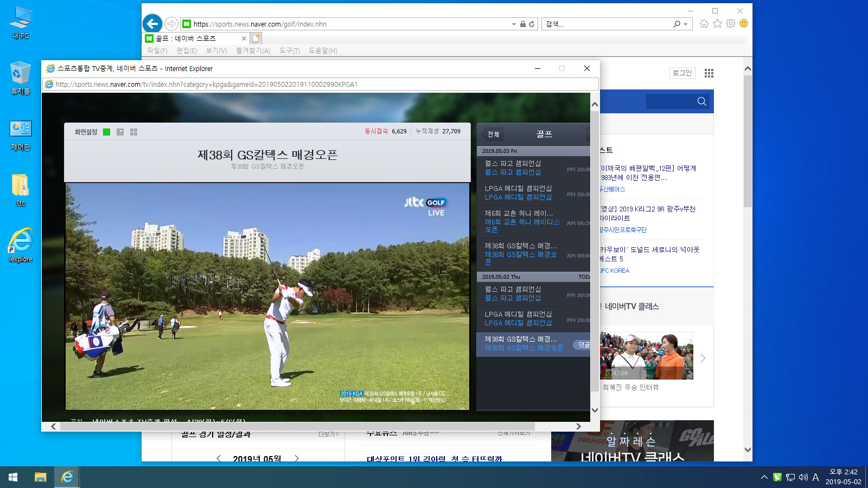Select the four-split screen layout icon

tap(133, 132)
